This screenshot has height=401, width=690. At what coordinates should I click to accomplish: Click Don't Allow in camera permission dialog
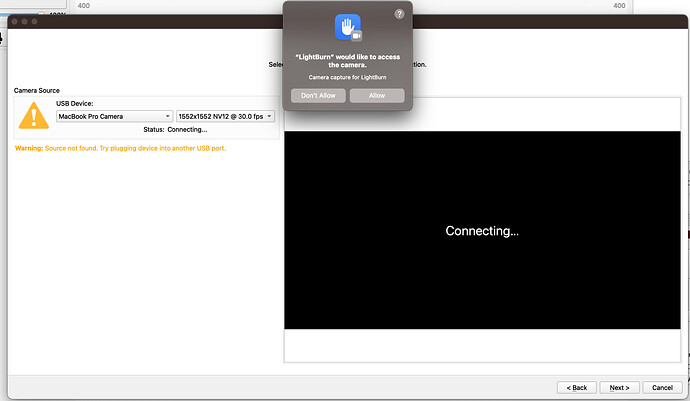click(318, 96)
